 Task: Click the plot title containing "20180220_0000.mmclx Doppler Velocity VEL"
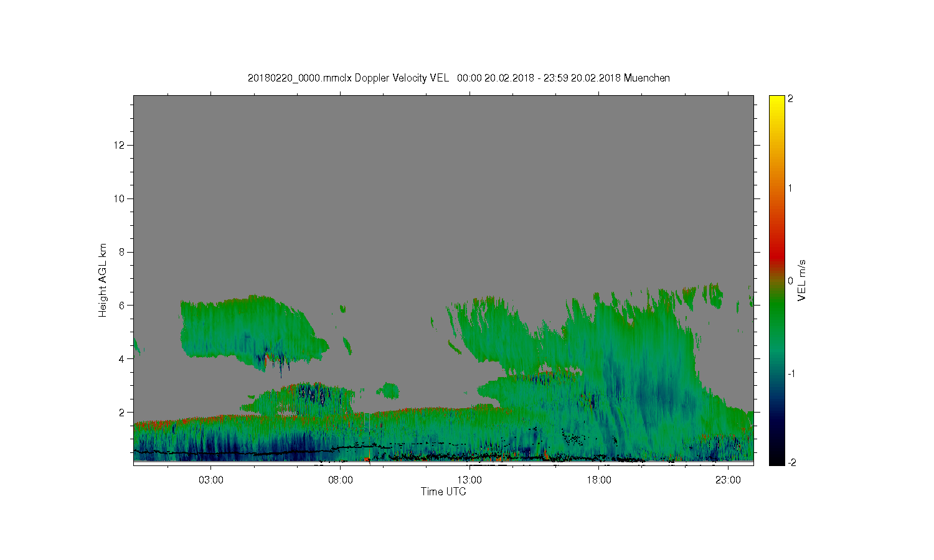[458, 78]
